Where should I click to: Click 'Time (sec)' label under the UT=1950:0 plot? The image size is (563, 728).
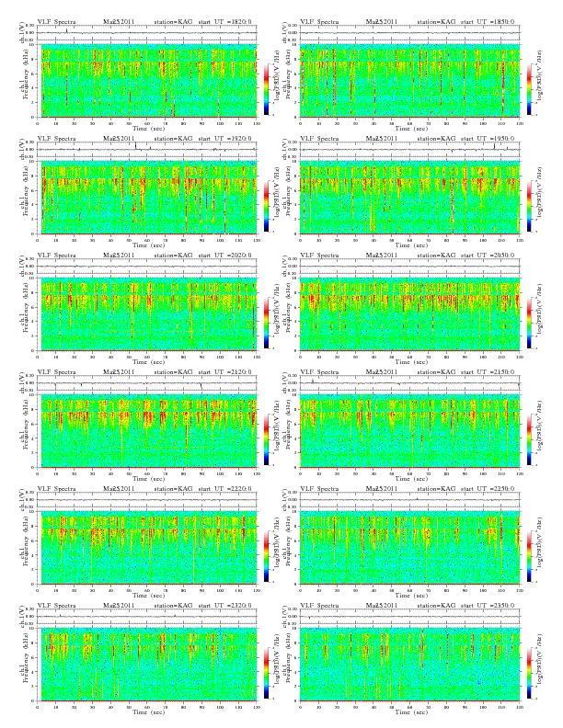coord(411,245)
